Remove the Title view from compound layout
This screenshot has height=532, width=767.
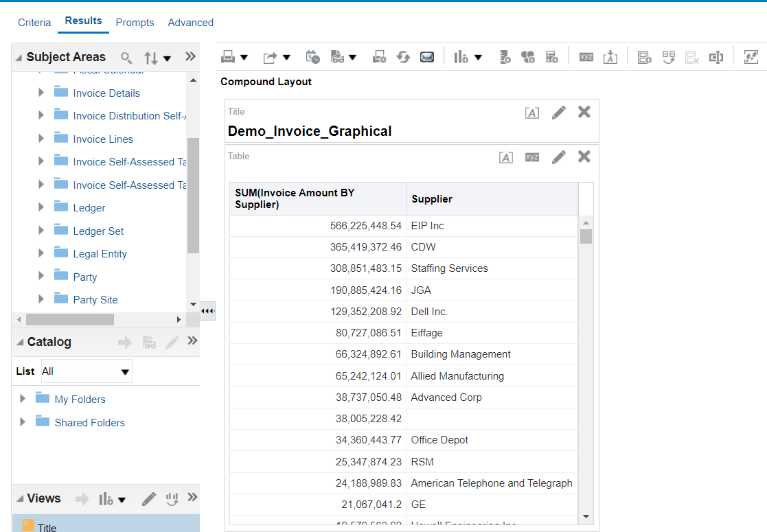point(584,112)
